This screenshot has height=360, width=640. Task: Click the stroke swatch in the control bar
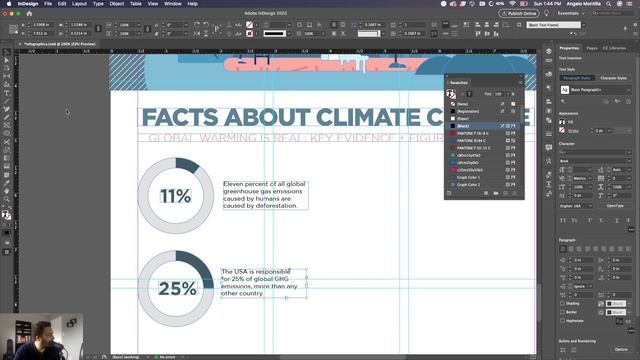249,33
